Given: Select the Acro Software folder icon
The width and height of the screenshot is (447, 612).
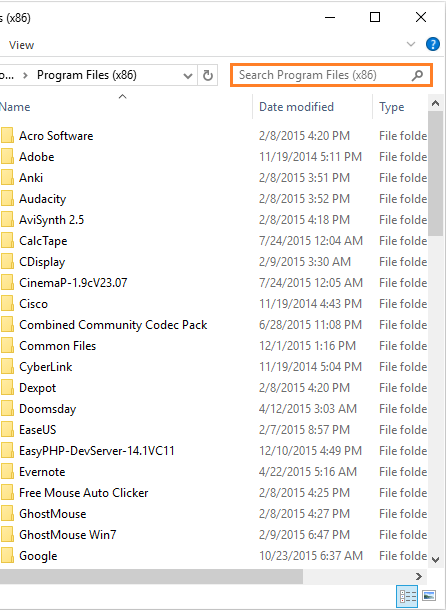Looking at the screenshot, I should click(7, 135).
